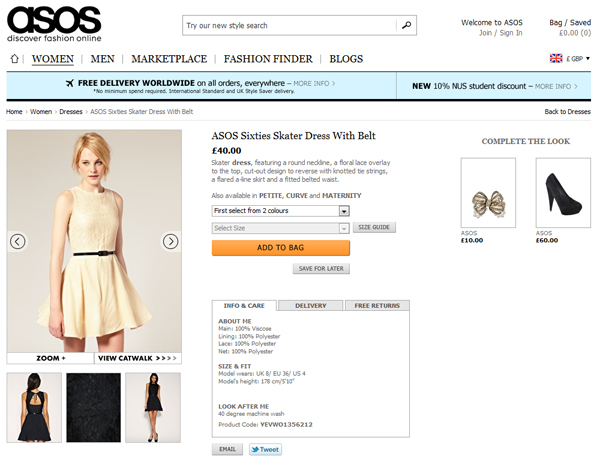Click SAVE FOR LATER button
600x462 pixels.
(x=321, y=269)
